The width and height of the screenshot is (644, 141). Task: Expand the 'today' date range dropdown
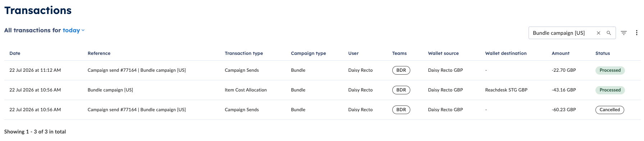(x=74, y=30)
